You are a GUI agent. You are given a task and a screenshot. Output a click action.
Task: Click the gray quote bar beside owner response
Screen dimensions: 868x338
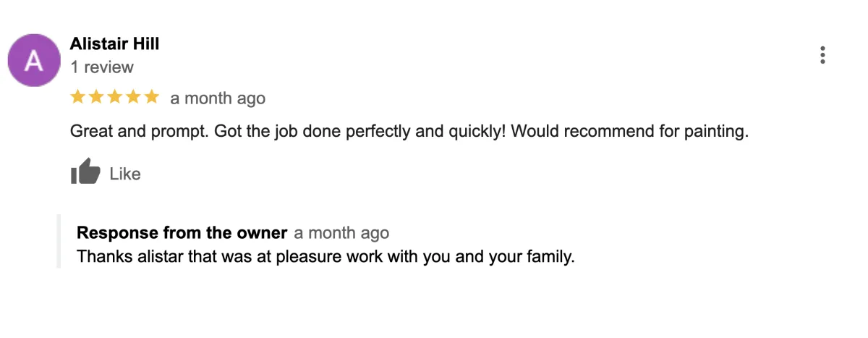tap(59, 241)
